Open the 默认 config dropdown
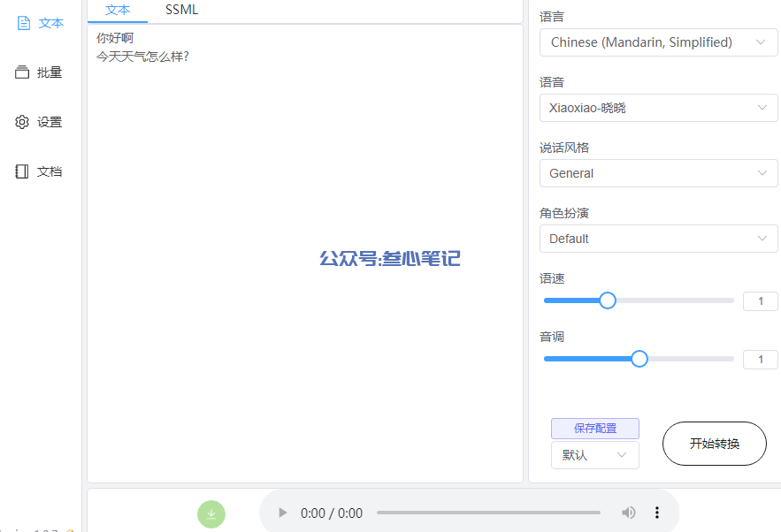 (x=594, y=455)
